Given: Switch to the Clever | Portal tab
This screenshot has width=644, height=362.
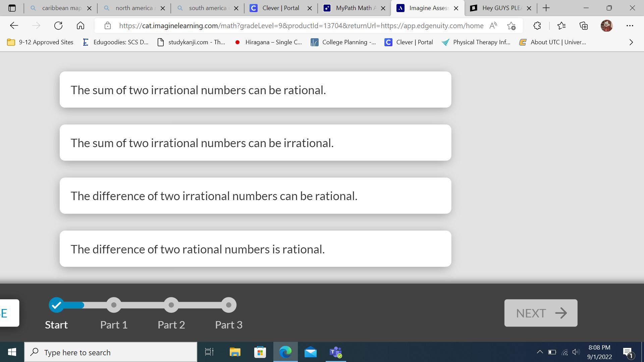Looking at the screenshot, I should [280, 8].
